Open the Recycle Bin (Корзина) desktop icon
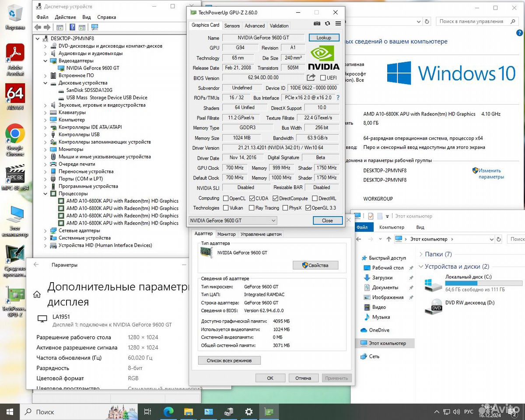Image resolution: width=525 pixels, height=420 pixels. tap(15, 17)
